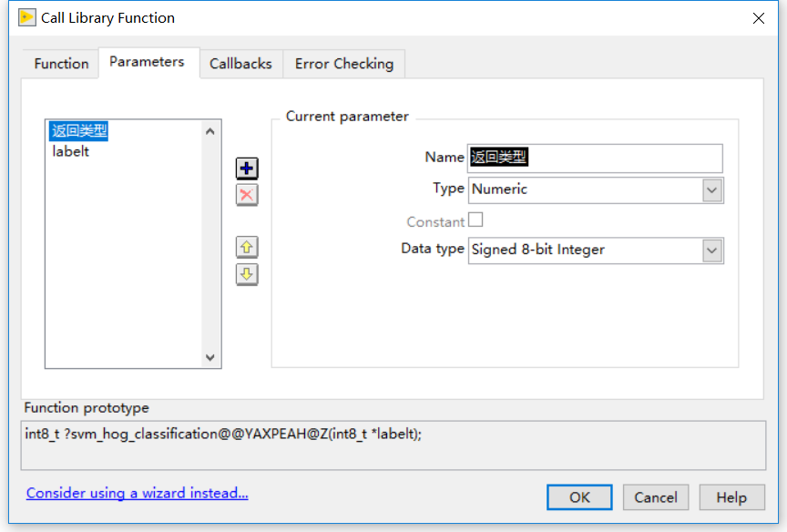Viewport: 787px width, 532px height.
Task: Click the parameter list scrollbar down arrow
Action: pos(210,355)
